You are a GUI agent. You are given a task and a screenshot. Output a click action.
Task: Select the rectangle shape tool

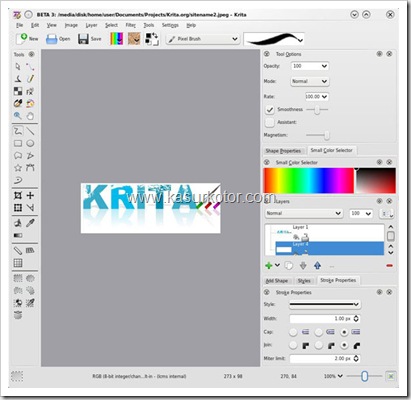click(x=18, y=143)
